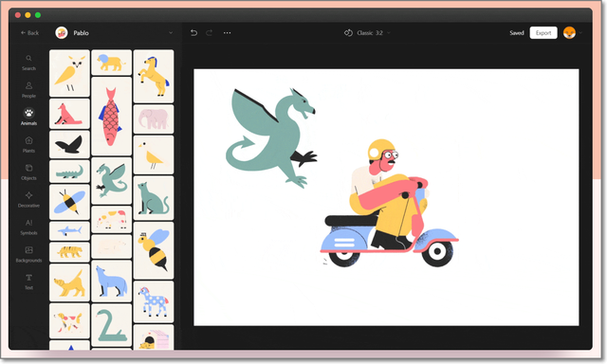Select the Text tool in sidebar
This screenshot has width=607, height=364.
[28, 282]
